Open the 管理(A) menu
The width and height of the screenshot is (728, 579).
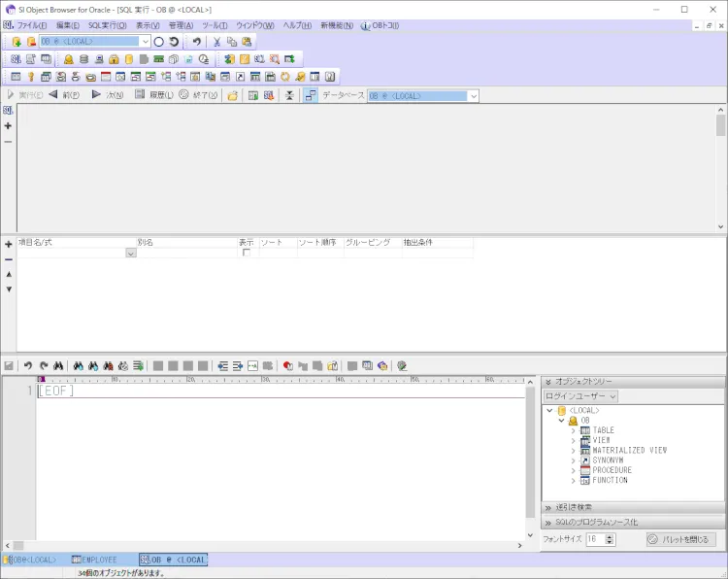click(182, 25)
